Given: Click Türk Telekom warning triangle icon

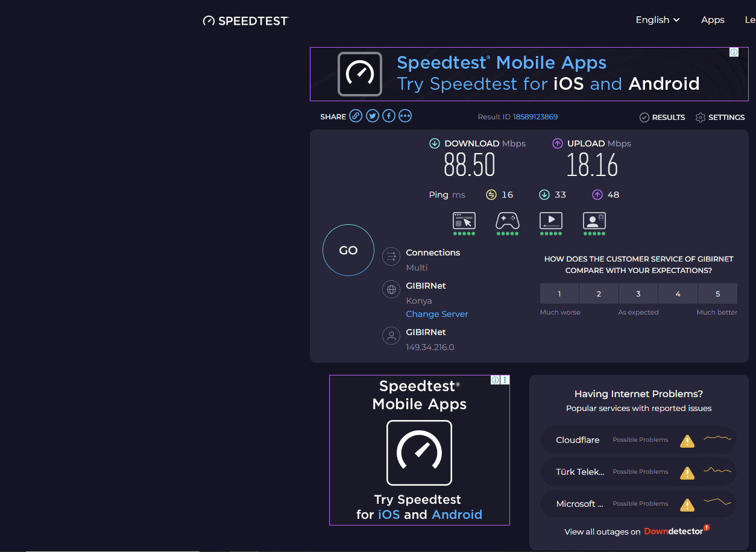Looking at the screenshot, I should [x=687, y=472].
